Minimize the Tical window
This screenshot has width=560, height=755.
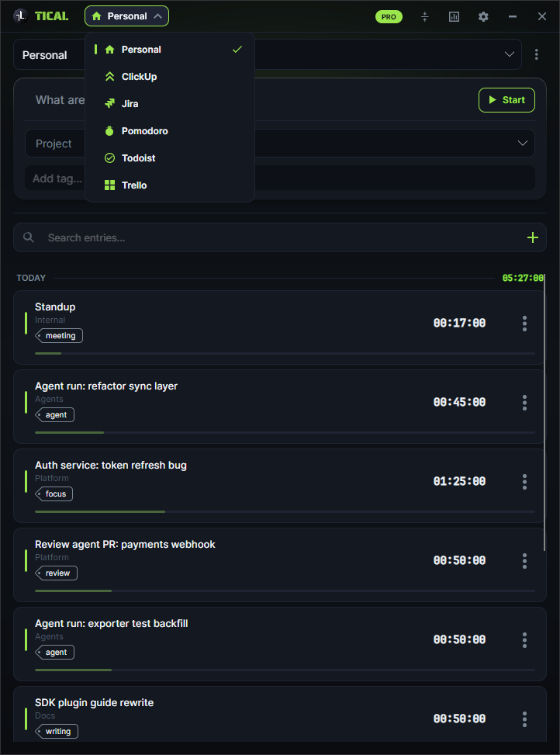click(x=513, y=16)
